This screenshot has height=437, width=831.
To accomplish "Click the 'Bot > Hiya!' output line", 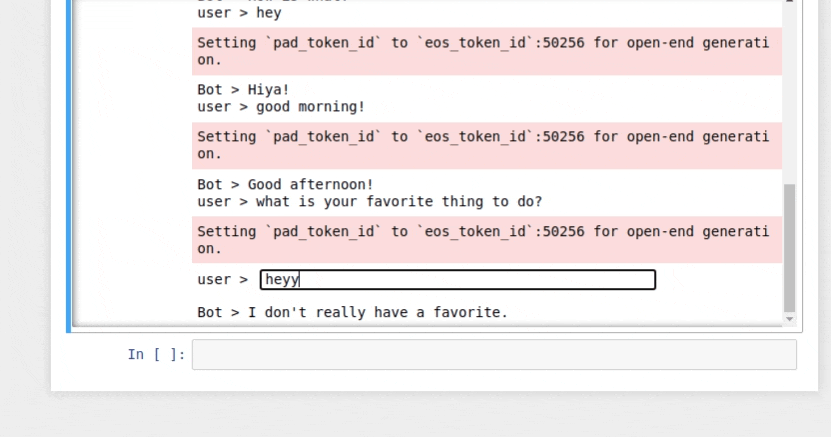I will (243, 90).
